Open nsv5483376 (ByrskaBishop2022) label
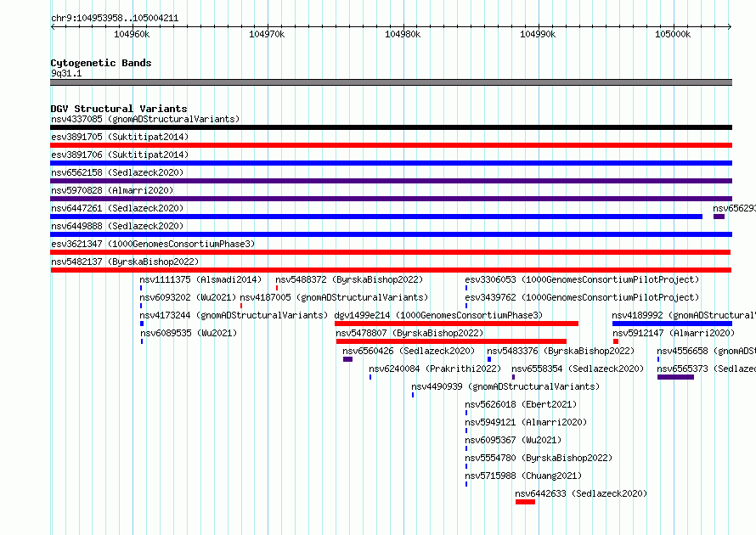Image resolution: width=756 pixels, height=535 pixels. click(x=561, y=351)
